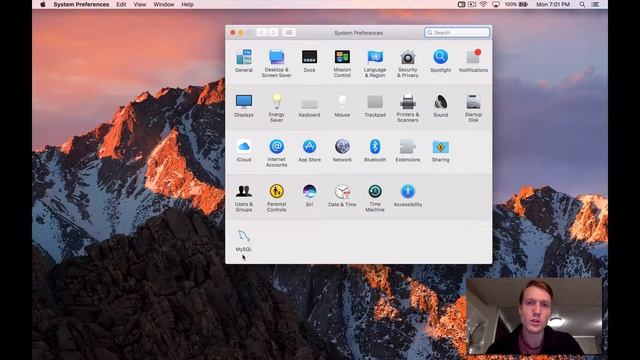Open the Spotlight preferences pane

coord(440,61)
